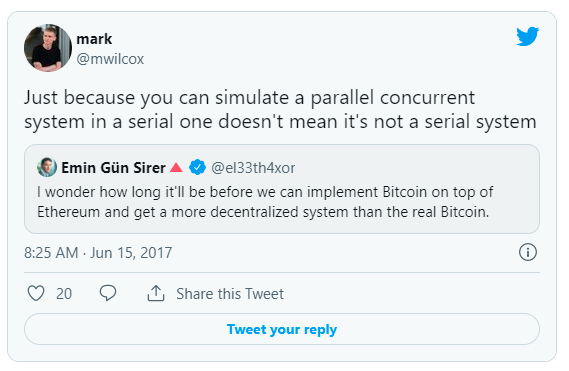Open the 8:25 AM · Jun 15, 2017 timestamp
This screenshot has width=569, height=371.
[x=98, y=253]
